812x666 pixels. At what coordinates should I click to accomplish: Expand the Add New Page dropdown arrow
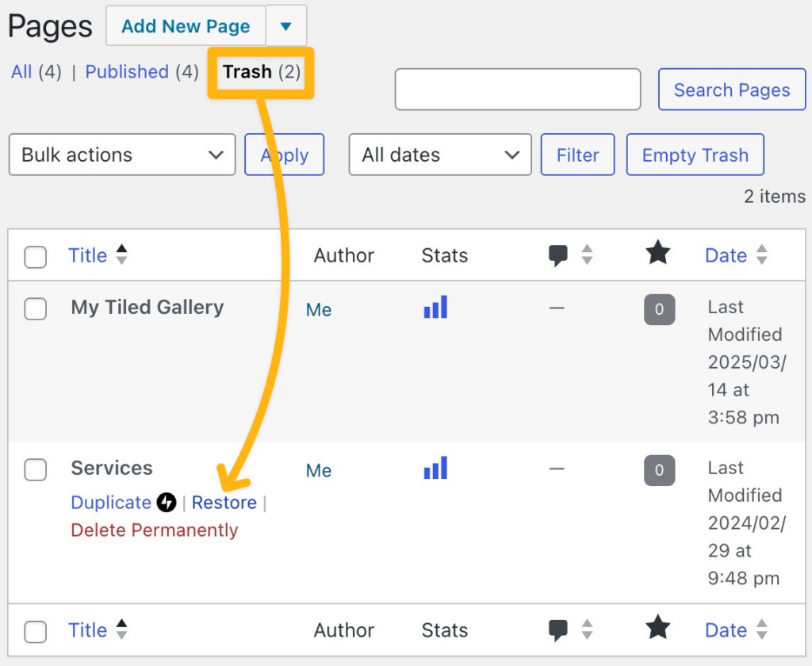[x=286, y=25]
